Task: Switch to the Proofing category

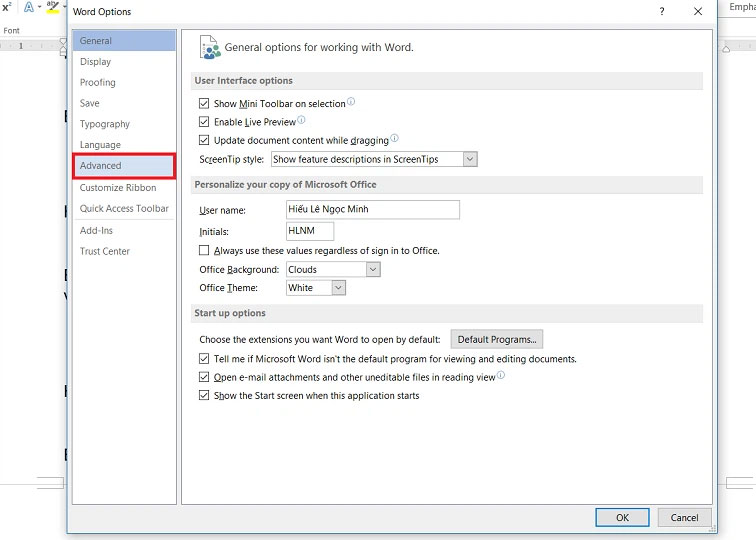Action: pos(98,83)
